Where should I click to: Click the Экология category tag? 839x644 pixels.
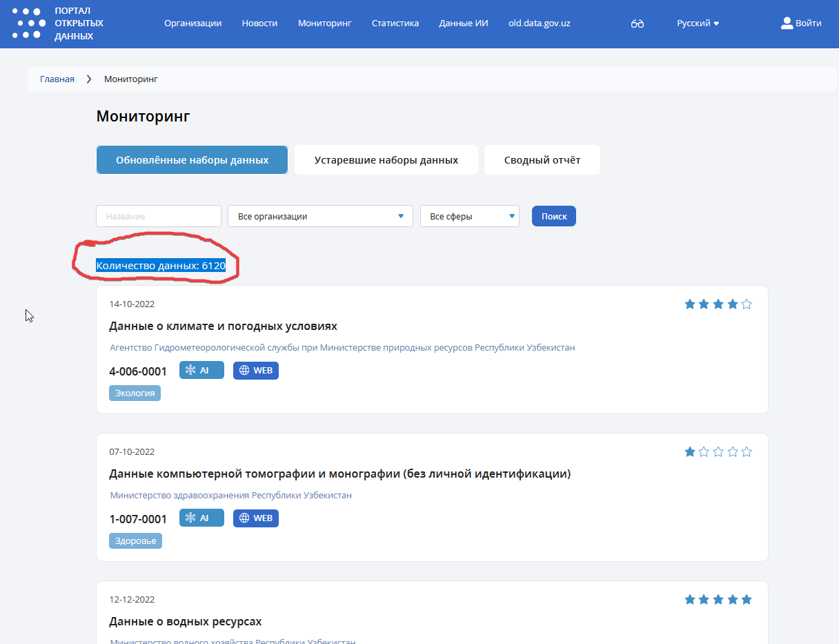[x=135, y=393]
